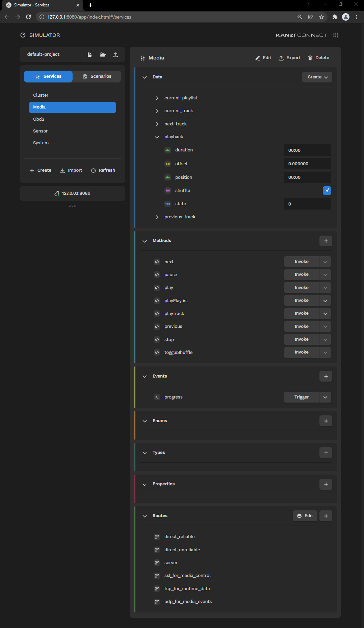Open the Create dropdown in Data section
The height and width of the screenshot is (628, 364).
click(317, 77)
